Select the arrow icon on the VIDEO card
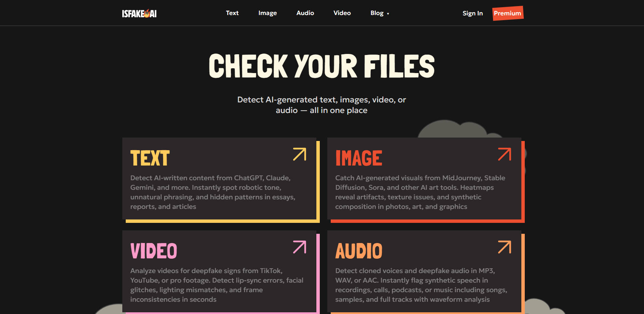 pyautogui.click(x=299, y=247)
